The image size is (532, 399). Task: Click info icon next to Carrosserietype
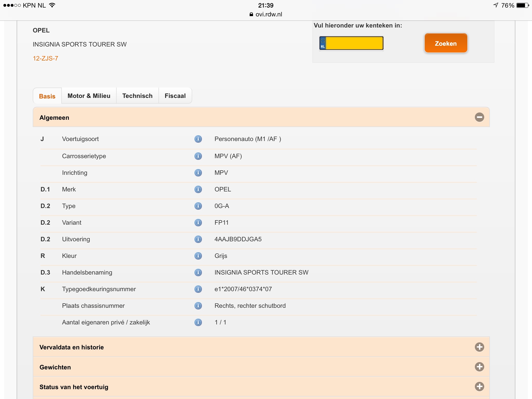198,156
